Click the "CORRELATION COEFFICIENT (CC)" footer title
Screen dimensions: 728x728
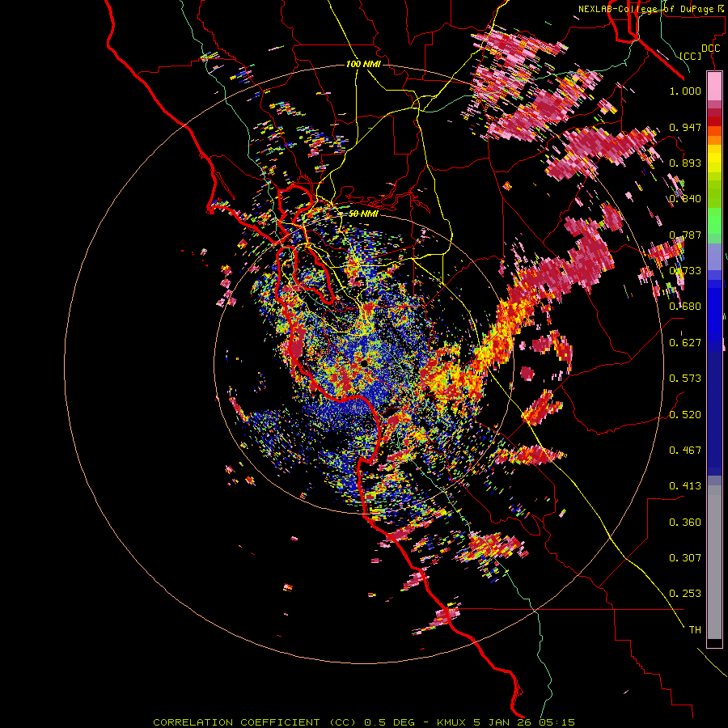coord(255,722)
